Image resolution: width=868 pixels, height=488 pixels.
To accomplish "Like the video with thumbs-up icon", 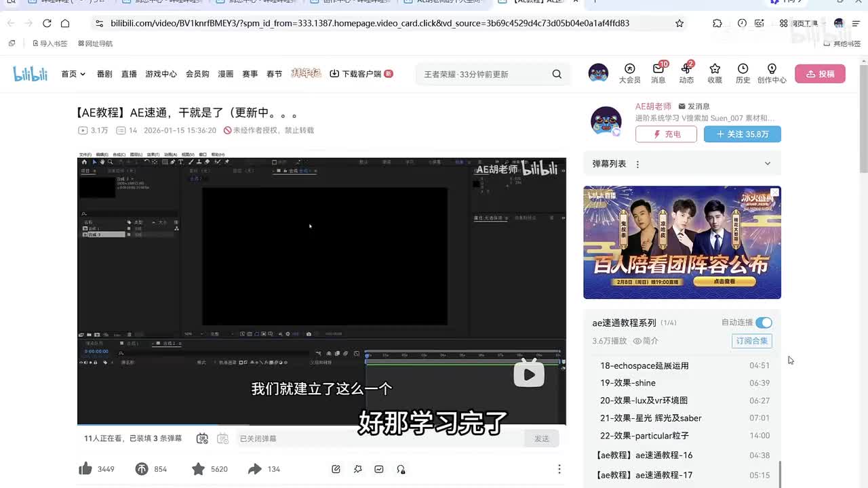I will pyautogui.click(x=85, y=469).
